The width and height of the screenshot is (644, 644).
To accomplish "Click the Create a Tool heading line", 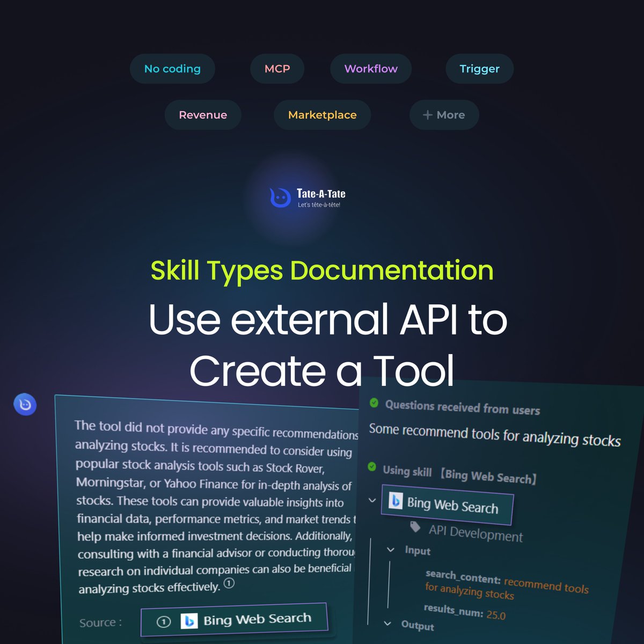I will [x=322, y=371].
